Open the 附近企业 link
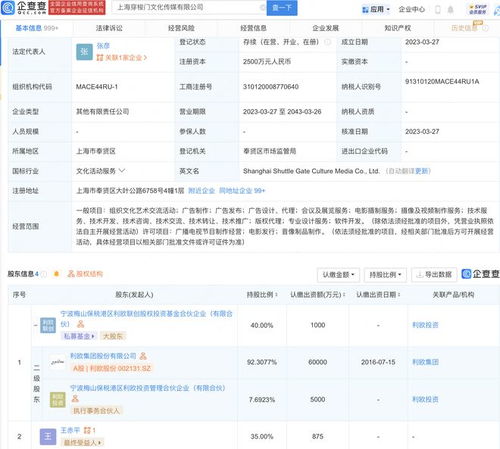Screen dimensions: 500x449 tap(201, 191)
